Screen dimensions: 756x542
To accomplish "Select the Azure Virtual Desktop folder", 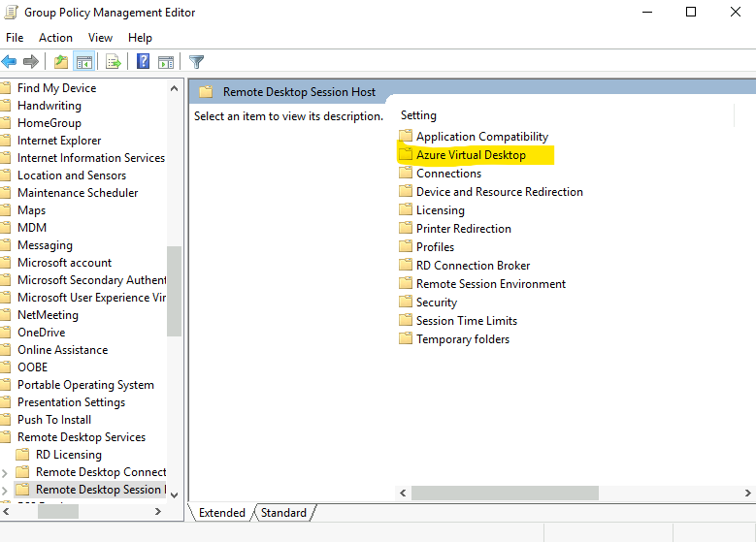I will pyautogui.click(x=471, y=155).
